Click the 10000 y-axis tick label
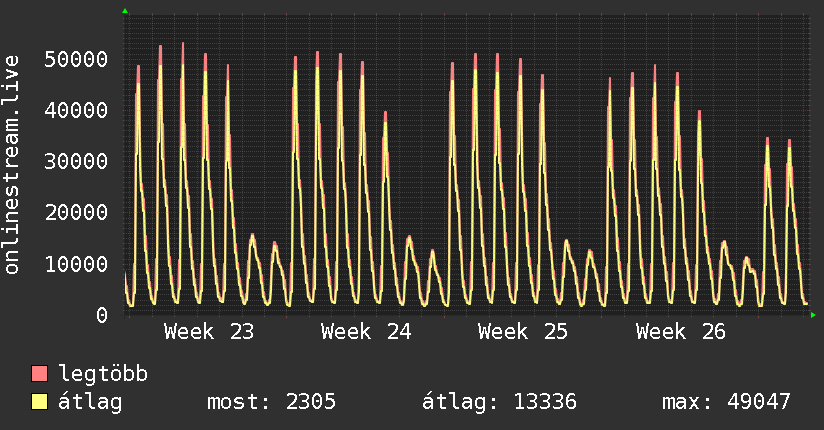 pyautogui.click(x=76, y=264)
